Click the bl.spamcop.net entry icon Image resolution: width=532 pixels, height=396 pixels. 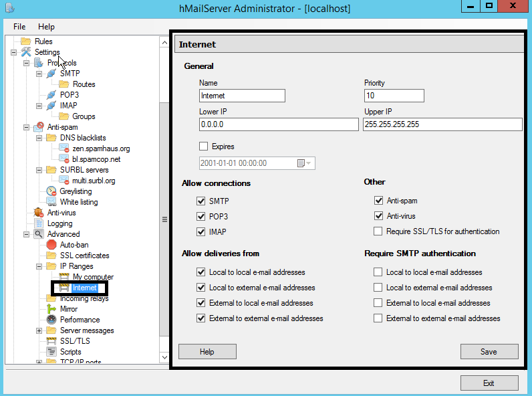pos(63,159)
